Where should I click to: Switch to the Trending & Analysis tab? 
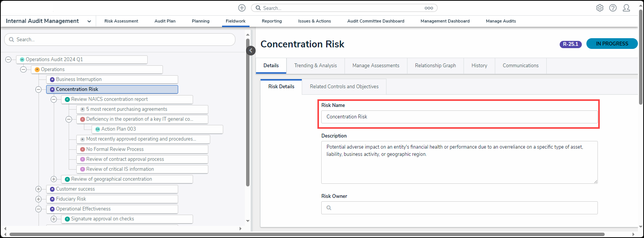pyautogui.click(x=316, y=66)
